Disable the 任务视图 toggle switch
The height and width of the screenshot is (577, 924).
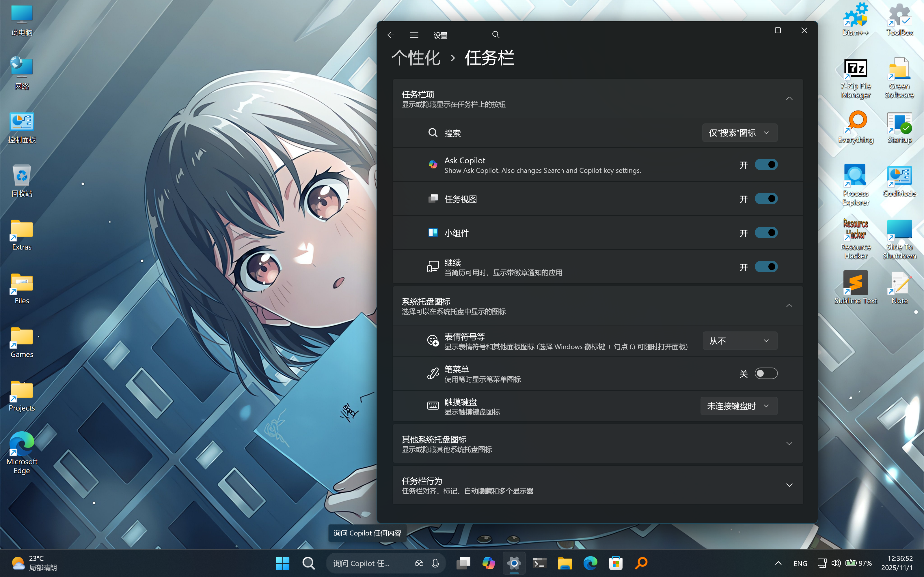[766, 199]
